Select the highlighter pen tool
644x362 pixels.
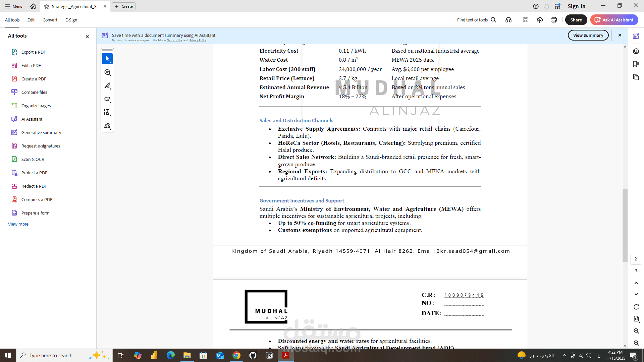(107, 86)
